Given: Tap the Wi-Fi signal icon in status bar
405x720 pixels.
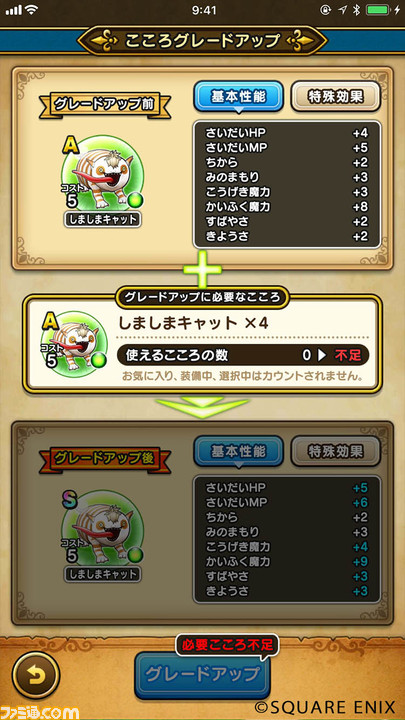Looking at the screenshot, I should pyautogui.click(x=32, y=10).
